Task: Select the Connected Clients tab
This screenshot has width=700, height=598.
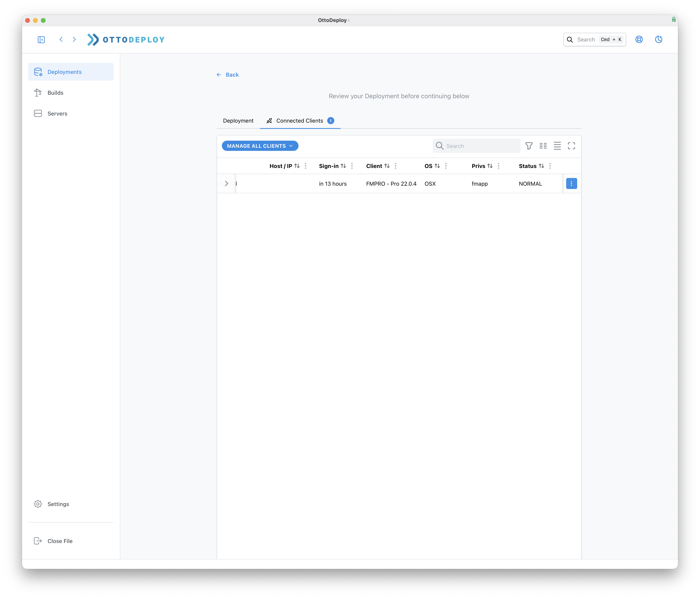Action: [300, 121]
